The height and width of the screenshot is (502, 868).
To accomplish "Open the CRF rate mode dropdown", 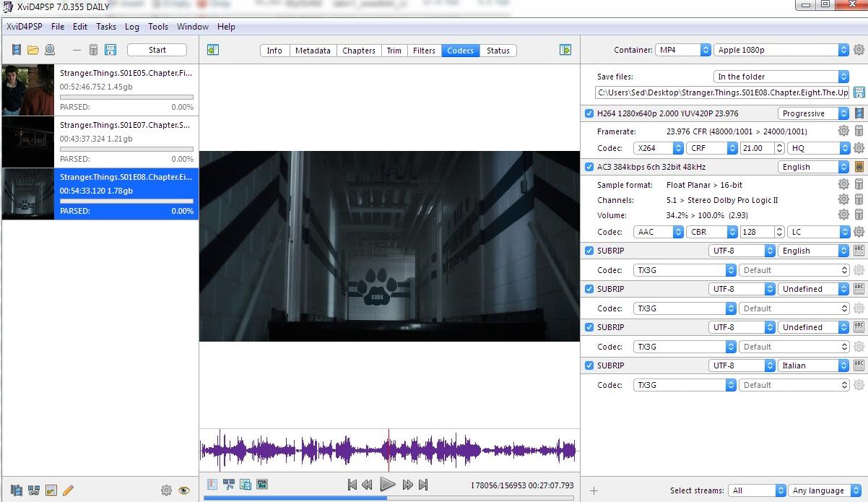I will coord(711,148).
